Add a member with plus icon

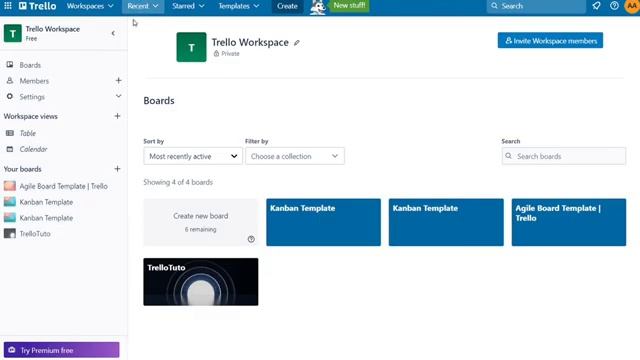[x=118, y=80]
